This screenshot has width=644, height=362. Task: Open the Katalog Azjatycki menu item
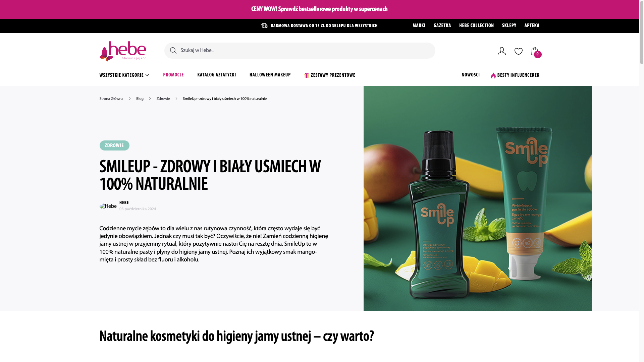(x=217, y=75)
